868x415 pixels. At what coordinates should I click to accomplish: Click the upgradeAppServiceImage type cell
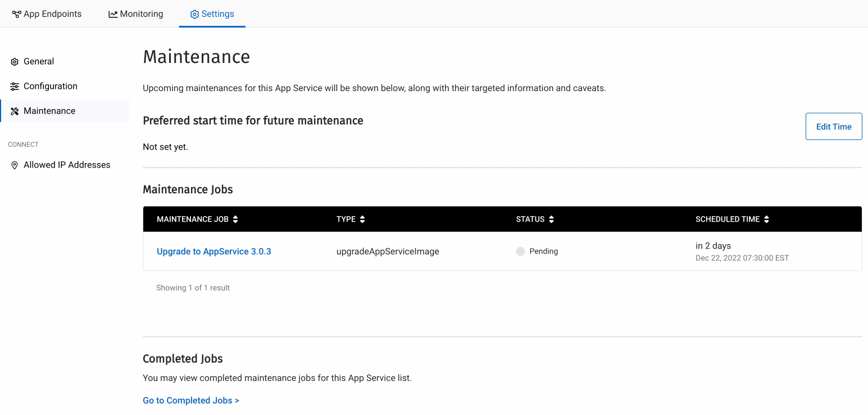(388, 251)
